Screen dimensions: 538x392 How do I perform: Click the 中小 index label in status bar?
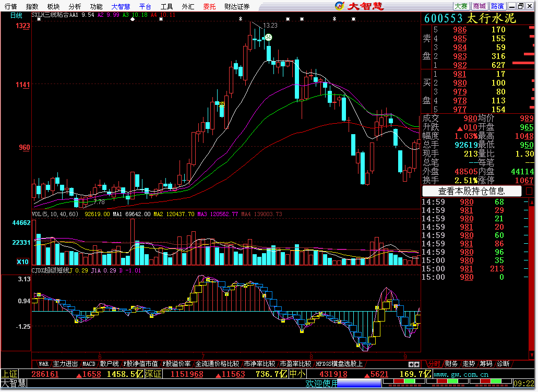(297, 374)
